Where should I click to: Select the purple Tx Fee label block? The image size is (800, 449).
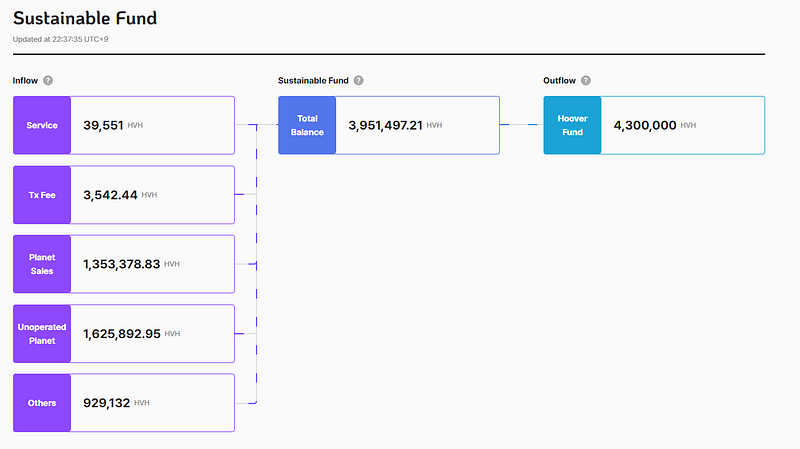(x=42, y=195)
